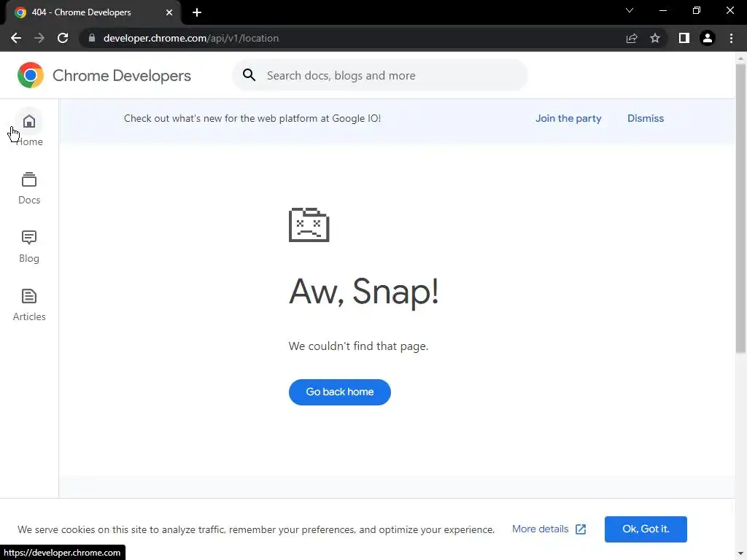Image resolution: width=747 pixels, height=560 pixels.
Task: Open Docs in the sidebar
Action: pos(29,188)
